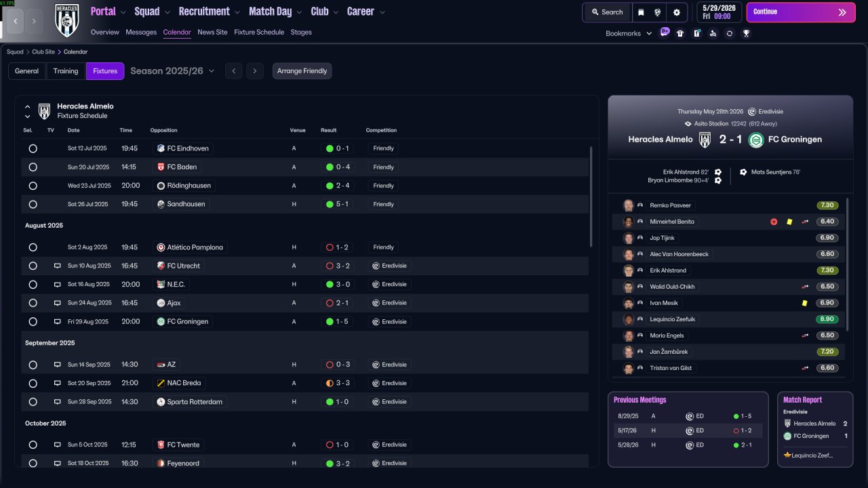Open the shirt icon shortcut under Bookmarks bar
The height and width of the screenshot is (488, 868).
680,33
